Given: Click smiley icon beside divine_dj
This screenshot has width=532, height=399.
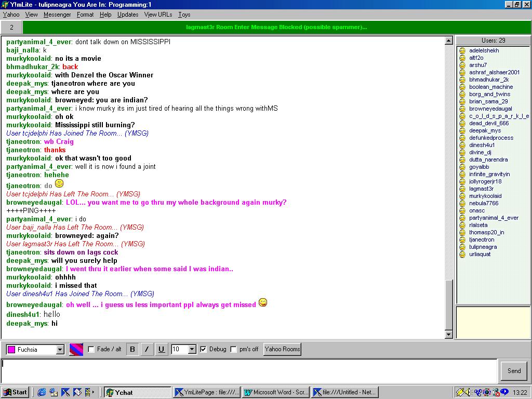Looking at the screenshot, I should 462,153.
